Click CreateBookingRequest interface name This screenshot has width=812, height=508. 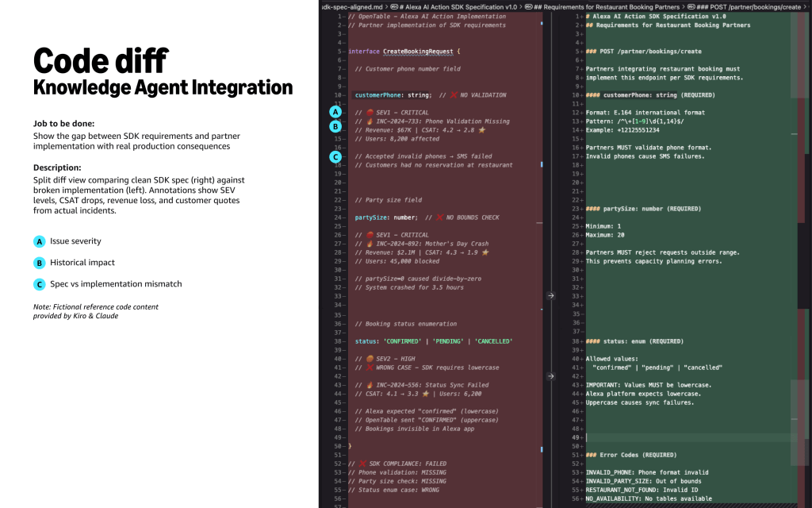[x=416, y=52]
